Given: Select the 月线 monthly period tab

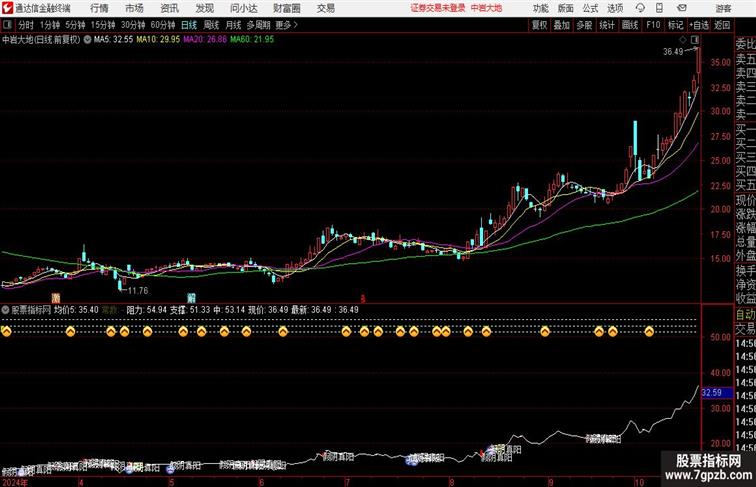Looking at the screenshot, I should [233, 25].
